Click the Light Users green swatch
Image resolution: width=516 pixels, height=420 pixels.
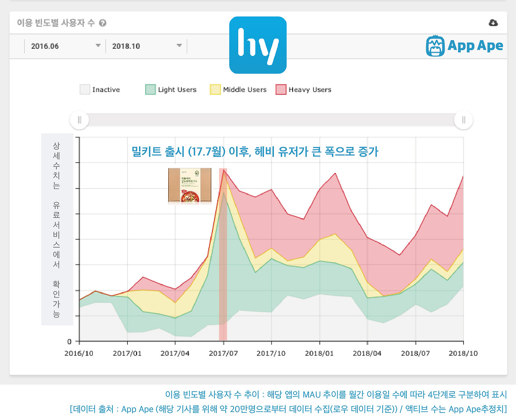(x=150, y=89)
